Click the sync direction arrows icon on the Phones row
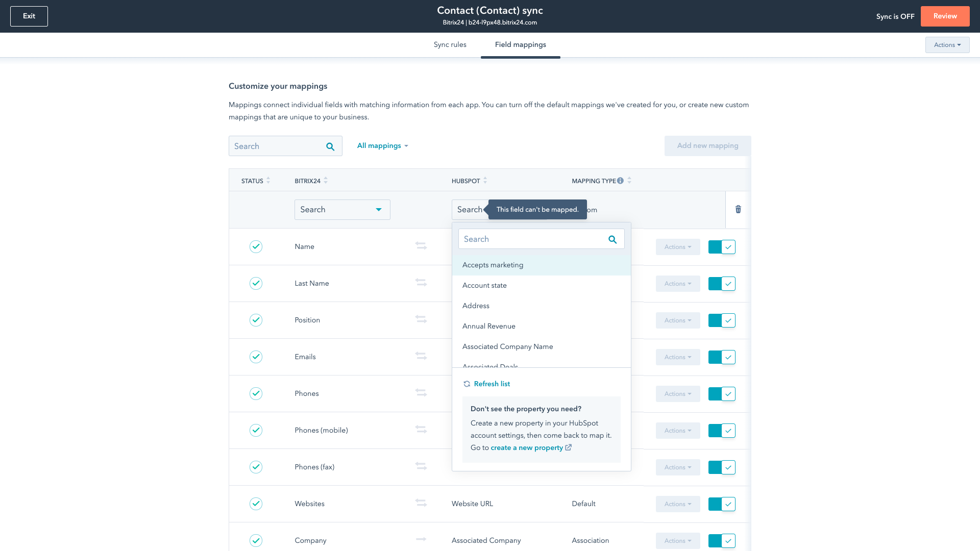 pos(421,393)
